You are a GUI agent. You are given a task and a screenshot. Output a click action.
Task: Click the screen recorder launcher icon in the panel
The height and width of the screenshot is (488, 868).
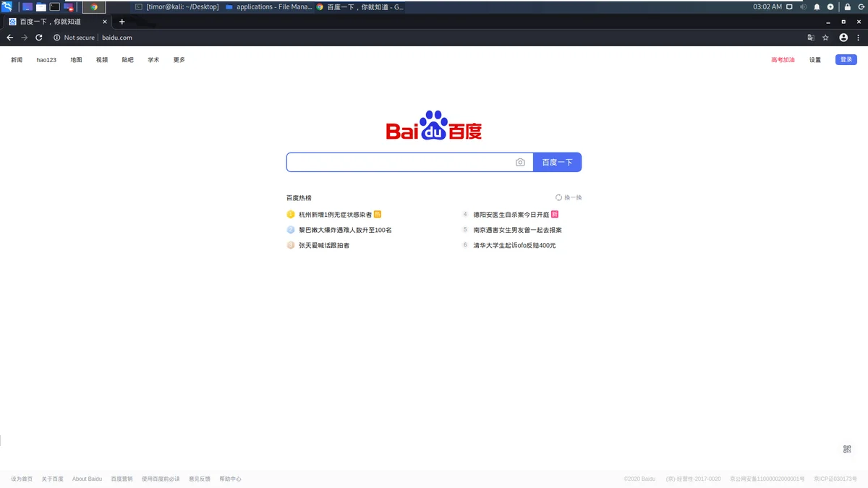[x=69, y=7]
